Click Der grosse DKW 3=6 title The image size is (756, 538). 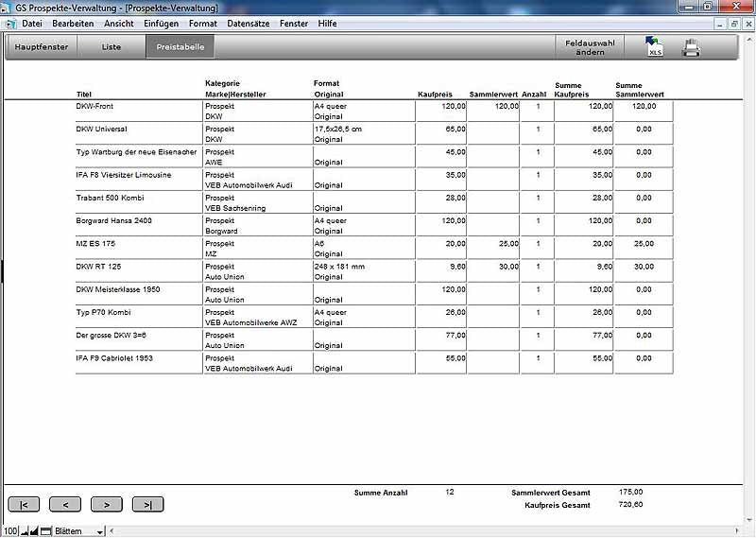[111, 336]
